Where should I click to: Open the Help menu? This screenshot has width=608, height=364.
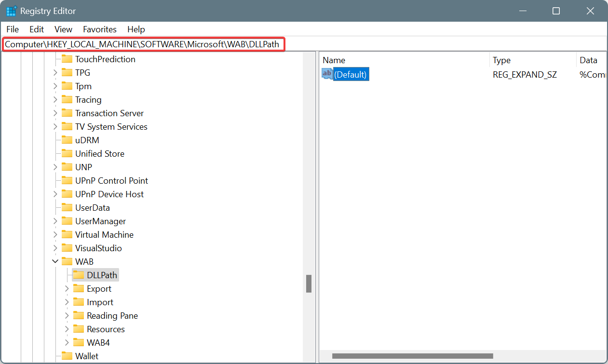click(136, 29)
